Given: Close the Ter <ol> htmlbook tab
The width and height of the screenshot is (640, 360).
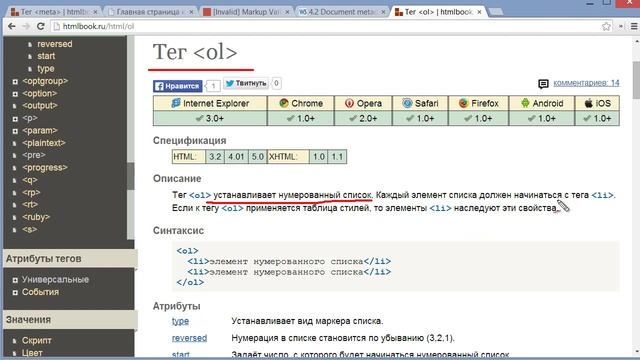Looking at the screenshot, I should pos(479,12).
